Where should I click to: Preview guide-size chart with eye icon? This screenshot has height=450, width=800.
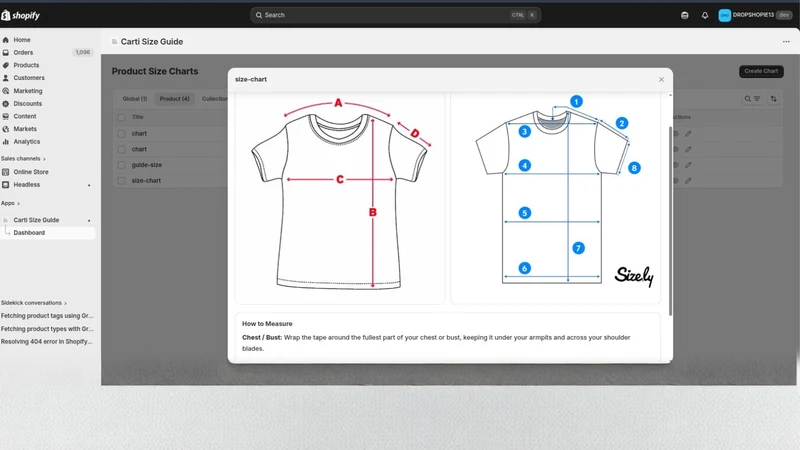click(x=676, y=165)
